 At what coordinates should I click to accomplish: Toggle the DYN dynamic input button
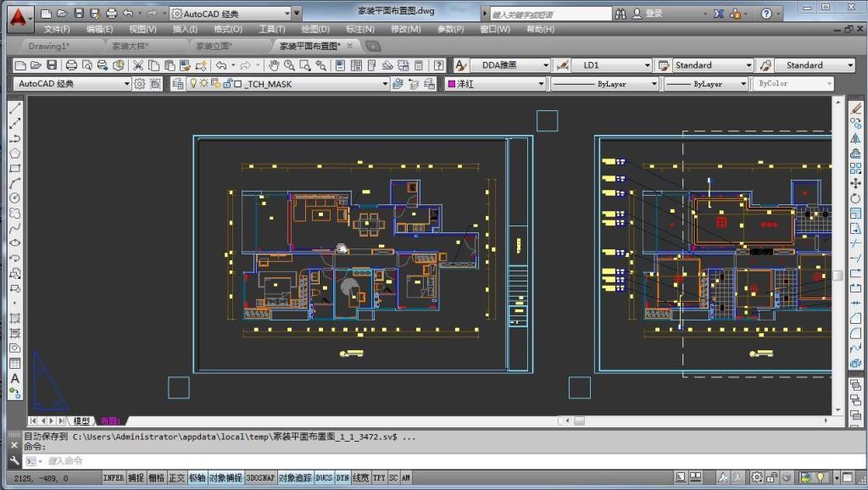pos(342,478)
